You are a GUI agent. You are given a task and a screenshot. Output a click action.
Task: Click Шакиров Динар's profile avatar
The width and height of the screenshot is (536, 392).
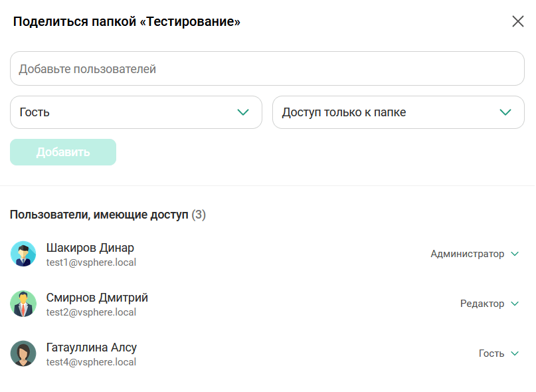[23, 254]
